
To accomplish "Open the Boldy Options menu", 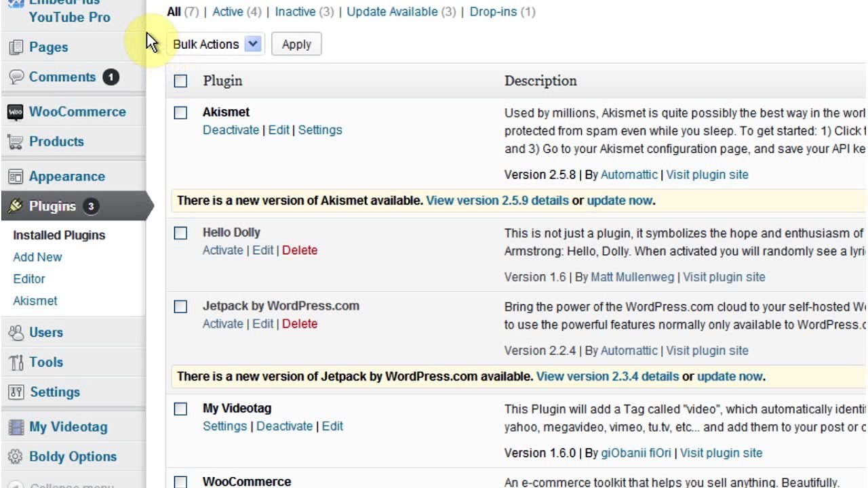I will [x=73, y=457].
